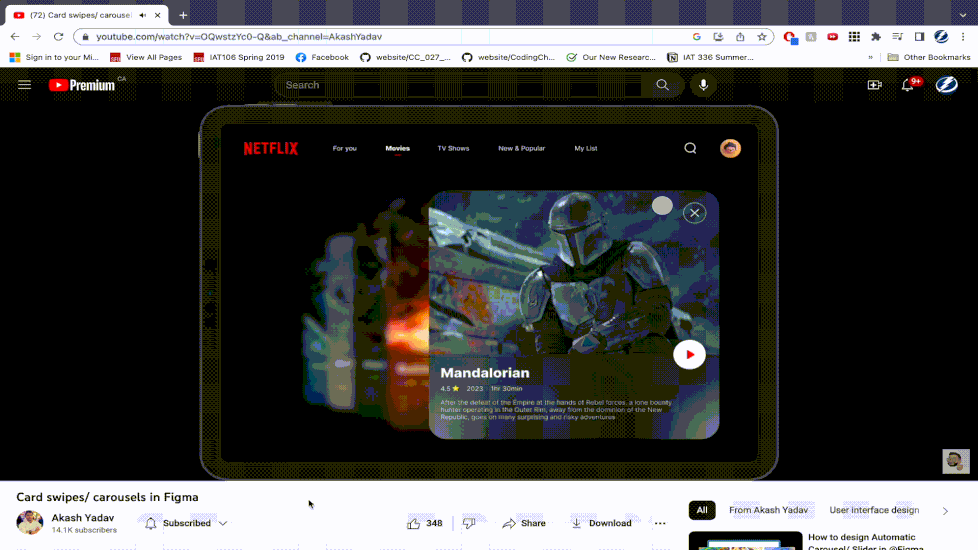Click the Google icon in address bar

[x=697, y=37]
